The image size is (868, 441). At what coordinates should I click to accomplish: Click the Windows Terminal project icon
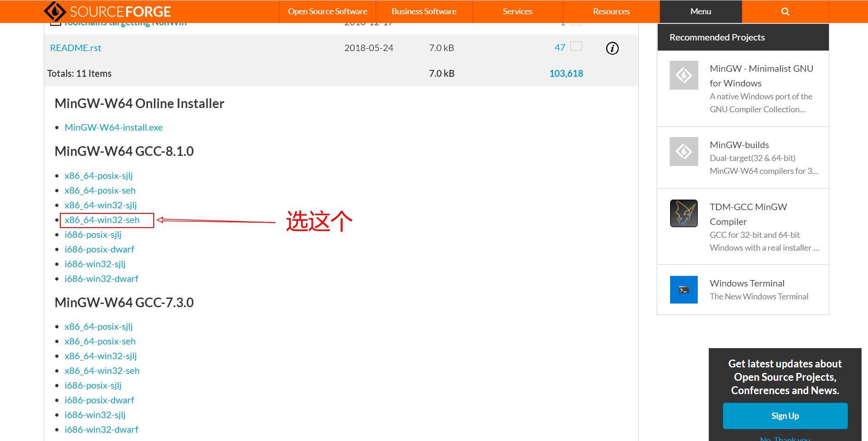click(x=684, y=290)
